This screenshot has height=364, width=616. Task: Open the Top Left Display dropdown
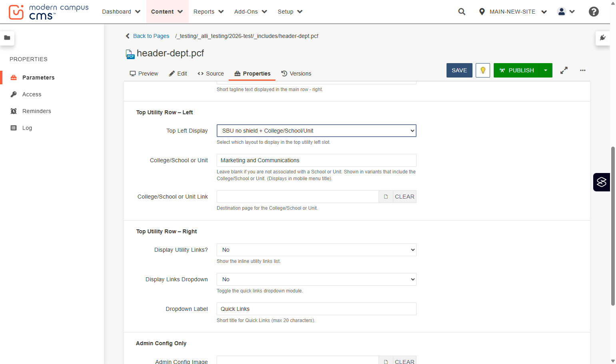(317, 131)
